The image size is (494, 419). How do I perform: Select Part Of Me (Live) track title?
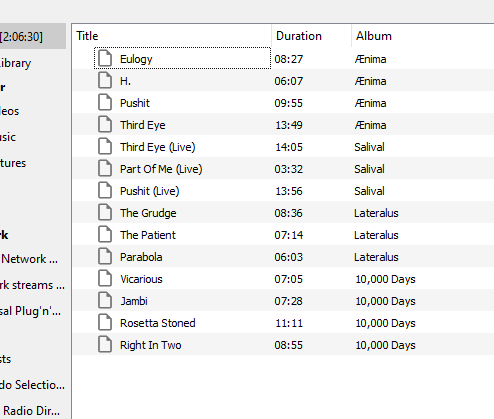coord(161,169)
